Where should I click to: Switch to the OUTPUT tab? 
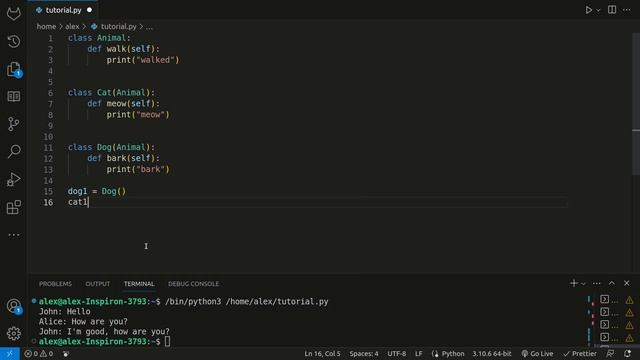(98, 284)
